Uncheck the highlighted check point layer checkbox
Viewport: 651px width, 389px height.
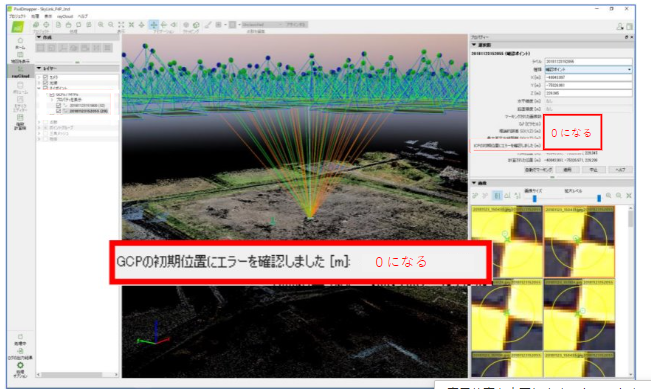coord(59,111)
